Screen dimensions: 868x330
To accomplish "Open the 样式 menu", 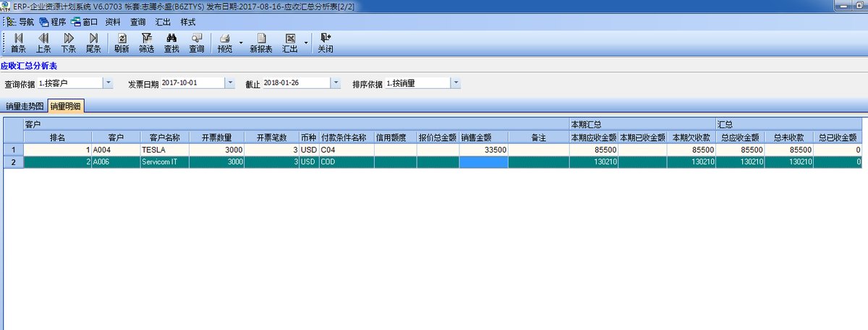I will (188, 22).
